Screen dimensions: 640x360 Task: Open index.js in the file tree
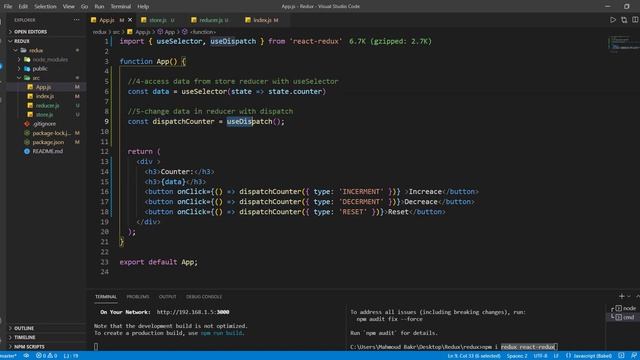click(x=45, y=96)
